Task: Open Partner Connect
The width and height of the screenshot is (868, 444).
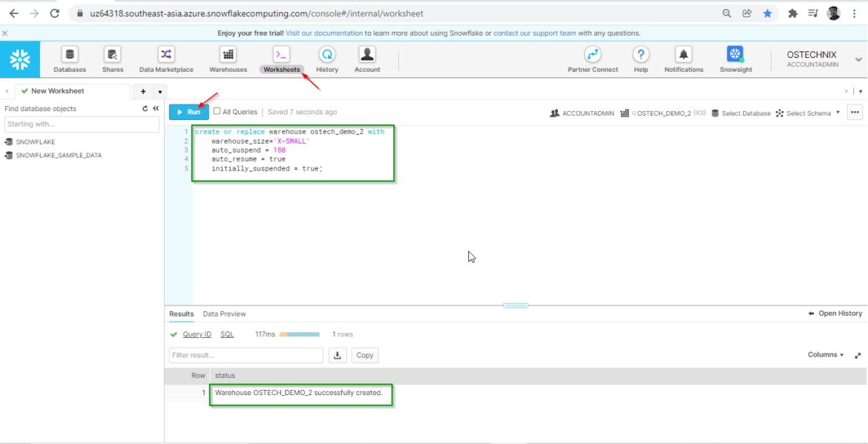Action: click(x=592, y=59)
